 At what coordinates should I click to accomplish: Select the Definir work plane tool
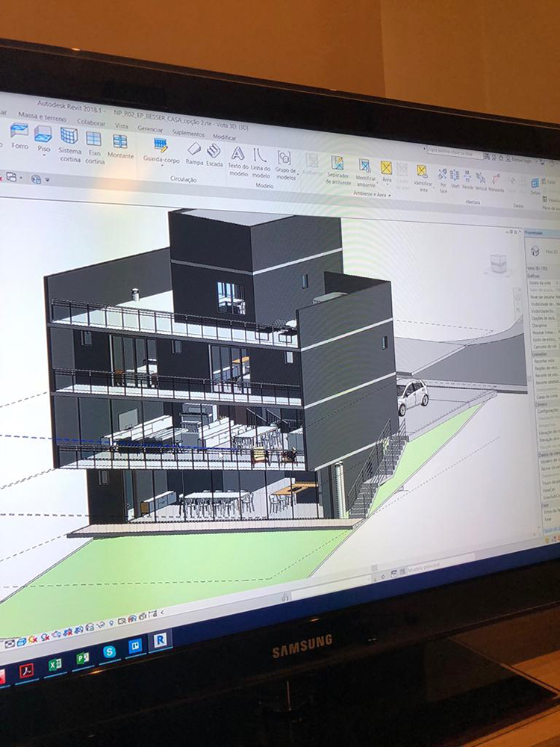point(535,186)
